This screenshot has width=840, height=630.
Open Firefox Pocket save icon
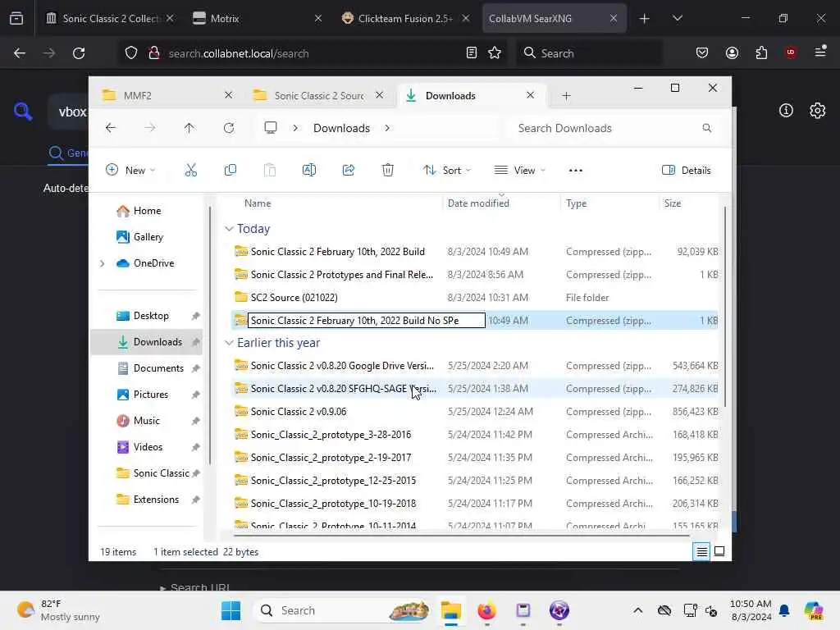702,53
